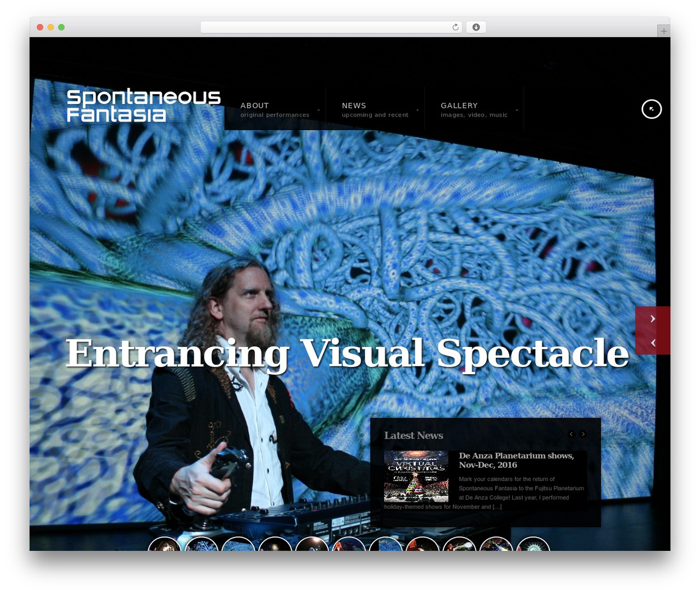The width and height of the screenshot is (700, 593).
Task: Open a new browser tab with plus
Action: click(663, 31)
